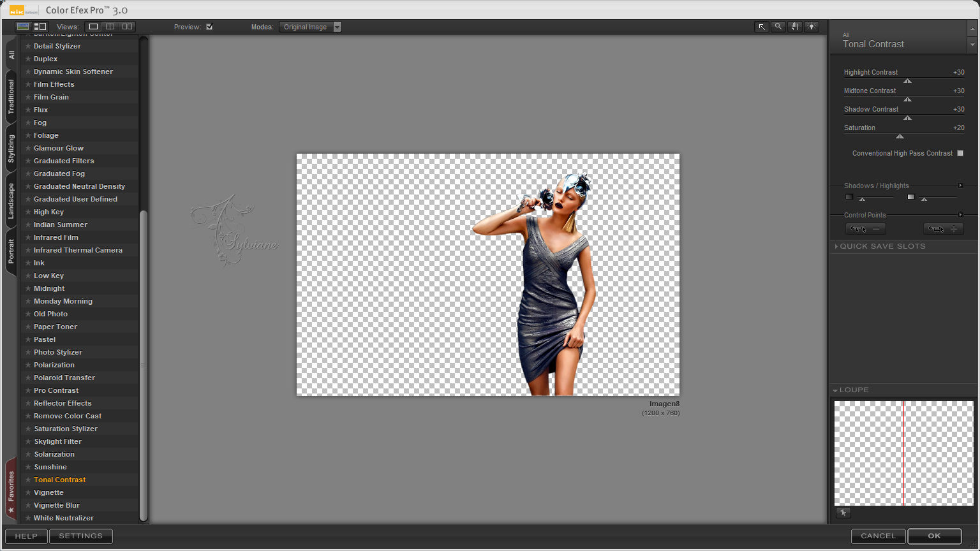Favorite the Tonal Contrast filter star
This screenshot has width=980, height=551.
click(28, 480)
